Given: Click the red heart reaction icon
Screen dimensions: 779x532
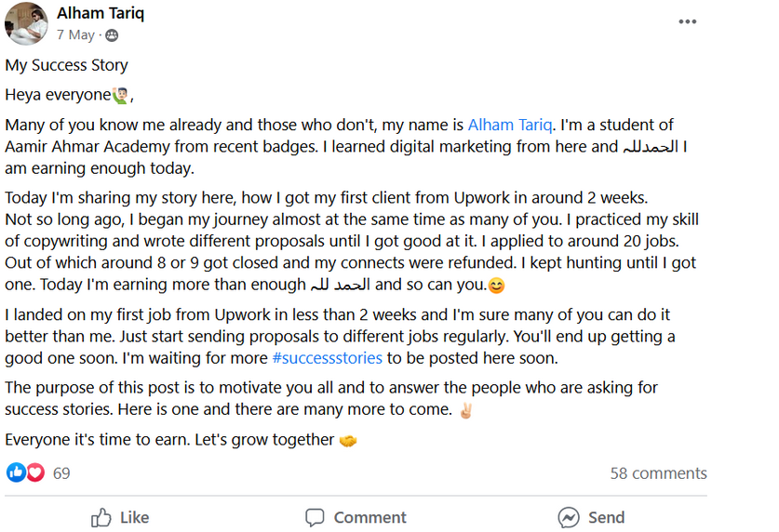Looking at the screenshot, I should tap(35, 472).
